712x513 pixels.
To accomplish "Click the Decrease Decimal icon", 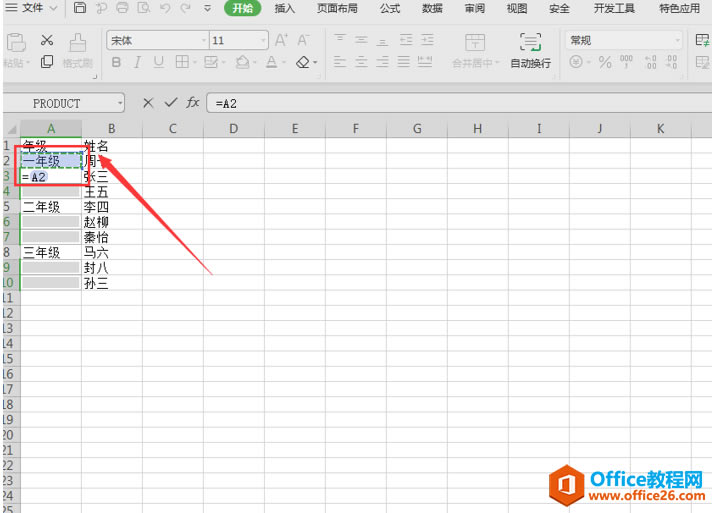I will tap(672, 62).
